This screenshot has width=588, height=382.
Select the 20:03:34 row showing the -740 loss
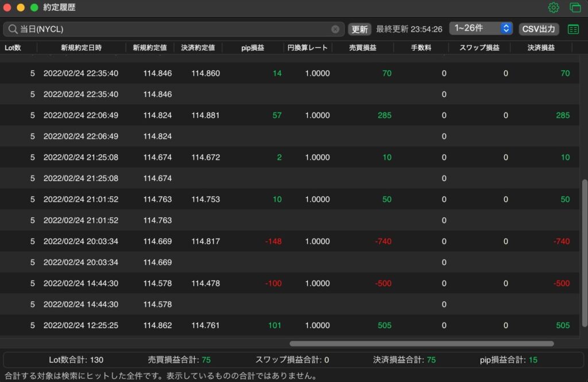[289, 241]
